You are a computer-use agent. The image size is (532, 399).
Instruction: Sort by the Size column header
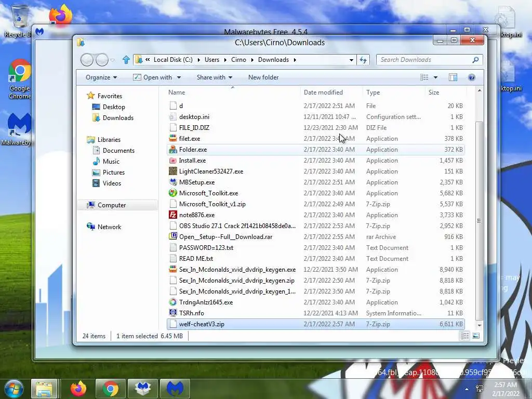pos(434,92)
